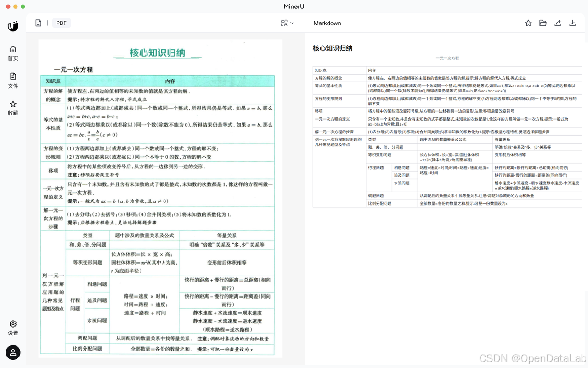
Task: Download the converted Markdown file
Action: click(572, 23)
